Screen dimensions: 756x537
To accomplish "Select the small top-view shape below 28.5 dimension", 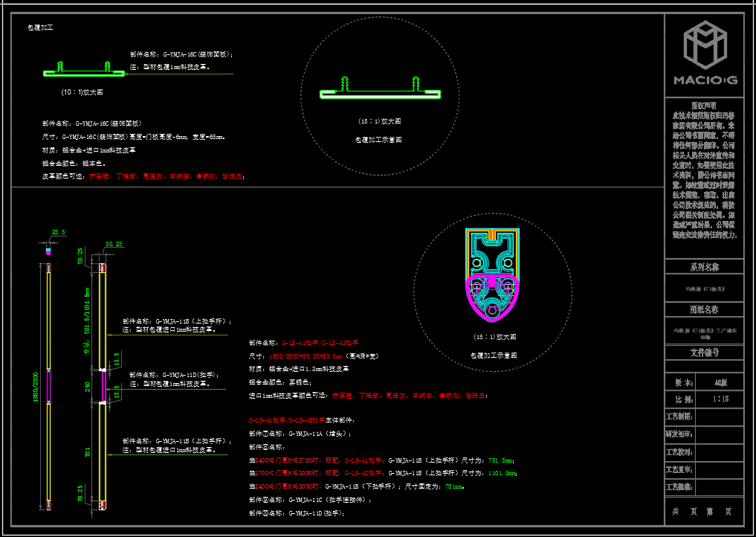I will pyautogui.click(x=49, y=251).
